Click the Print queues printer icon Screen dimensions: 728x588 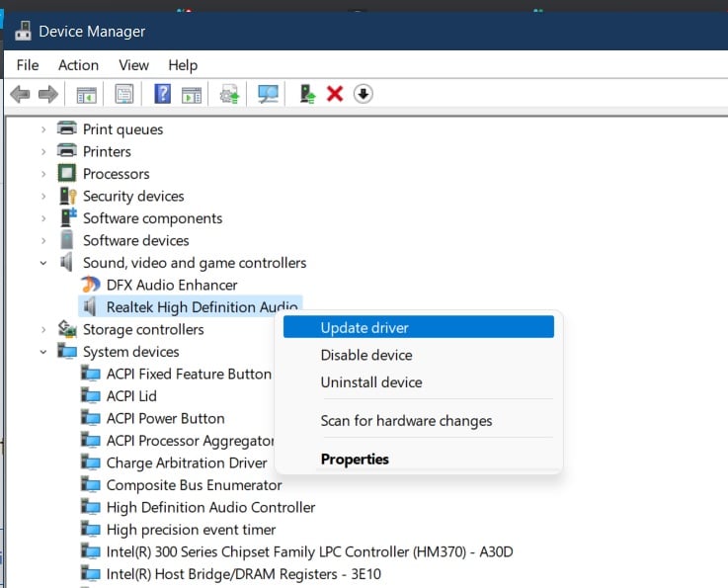pyautogui.click(x=67, y=128)
